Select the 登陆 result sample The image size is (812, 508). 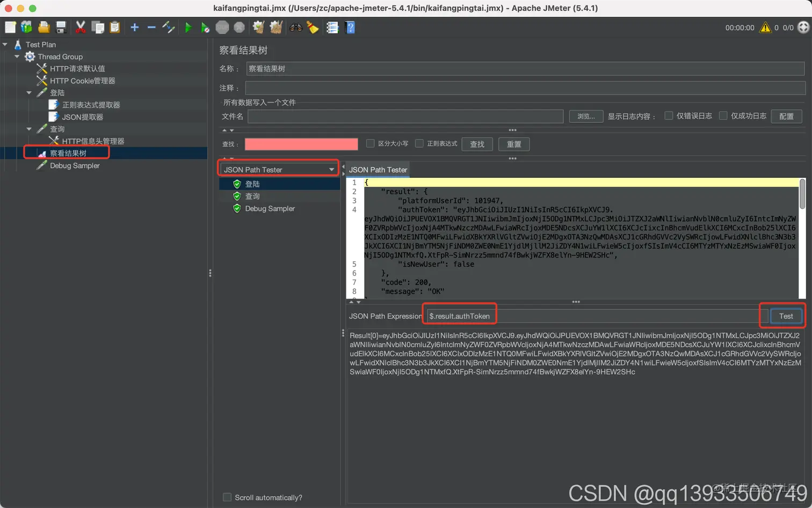[x=252, y=184]
